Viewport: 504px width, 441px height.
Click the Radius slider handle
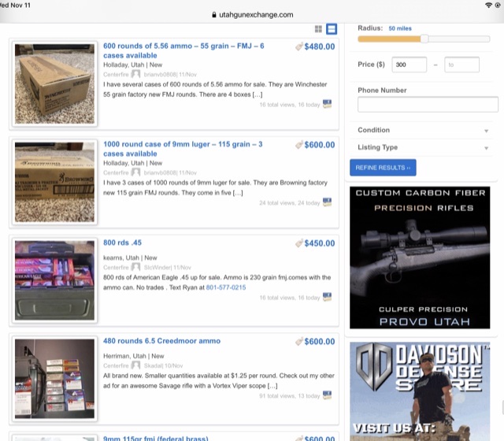[x=424, y=39]
